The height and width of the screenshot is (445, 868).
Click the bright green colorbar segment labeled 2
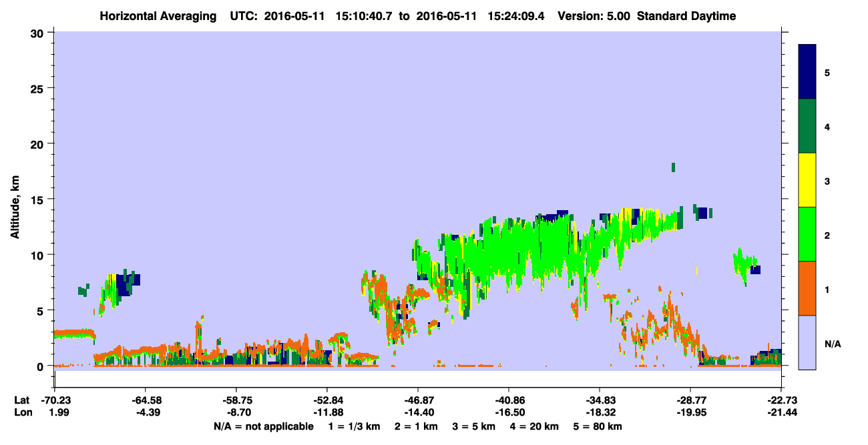tap(807, 234)
